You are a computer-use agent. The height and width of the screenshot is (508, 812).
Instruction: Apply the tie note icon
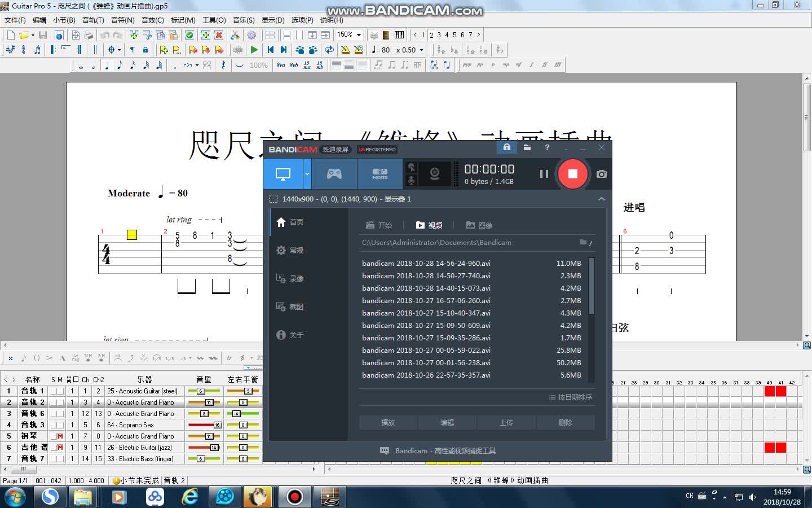coord(240,65)
